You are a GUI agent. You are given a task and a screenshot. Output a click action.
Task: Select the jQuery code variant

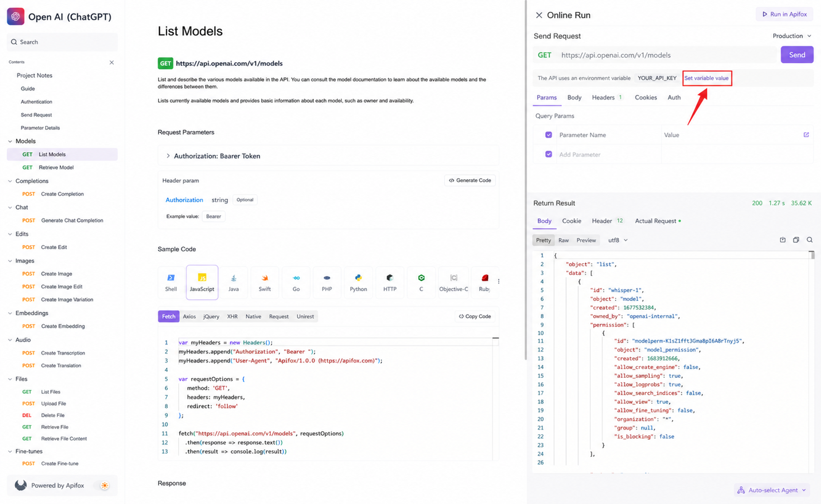pos(211,316)
